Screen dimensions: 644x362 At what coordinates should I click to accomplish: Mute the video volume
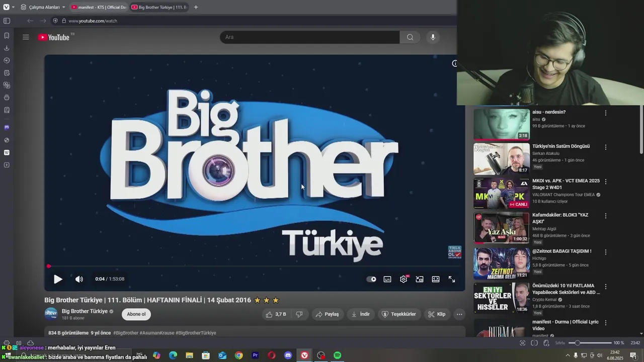pyautogui.click(x=79, y=279)
